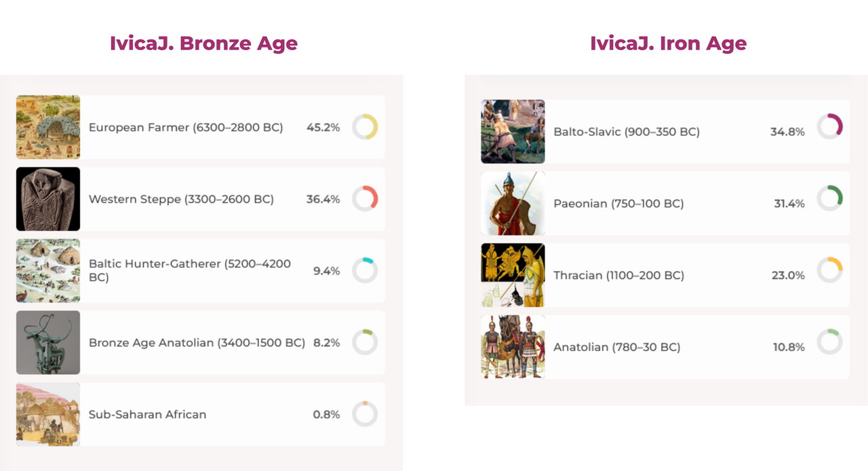Viewport: 868px width, 471px height.
Task: Click the orange Thracian donut chart
Action: (829, 270)
